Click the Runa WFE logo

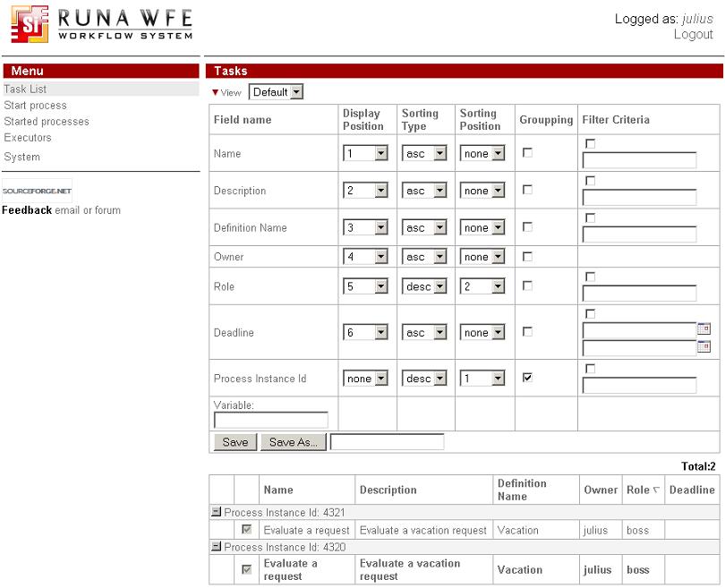pyautogui.click(x=101, y=24)
